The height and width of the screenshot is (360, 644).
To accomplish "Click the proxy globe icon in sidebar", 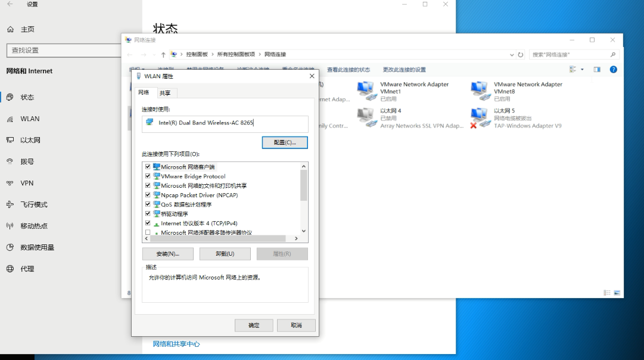I will [10, 269].
